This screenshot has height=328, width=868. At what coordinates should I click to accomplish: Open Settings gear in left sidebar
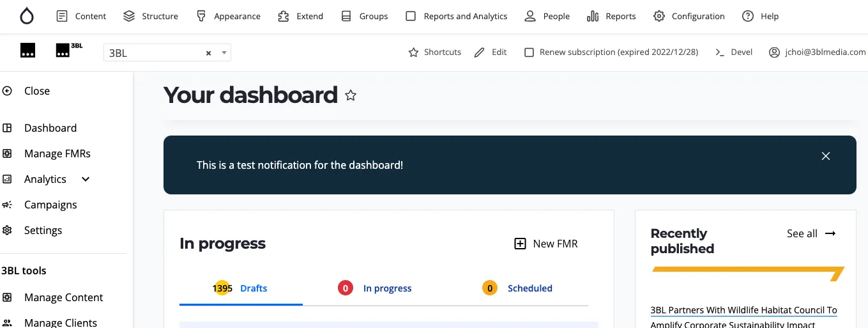[x=8, y=230]
